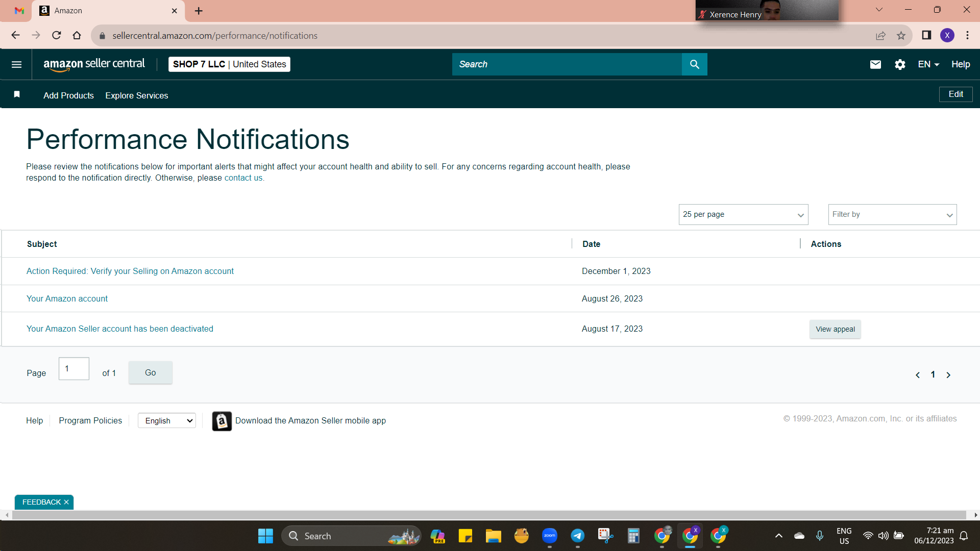Click the browser address bar URL
Screen dimensions: 980x551
(215, 36)
